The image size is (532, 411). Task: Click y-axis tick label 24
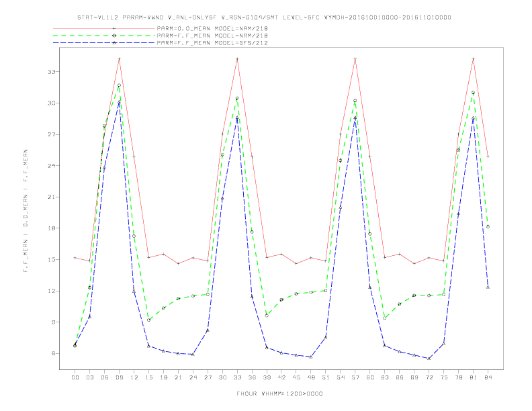pos(51,166)
